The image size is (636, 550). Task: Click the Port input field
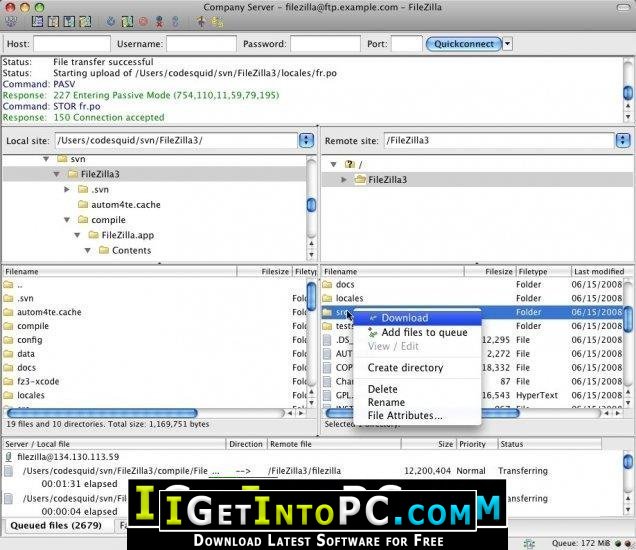point(407,44)
